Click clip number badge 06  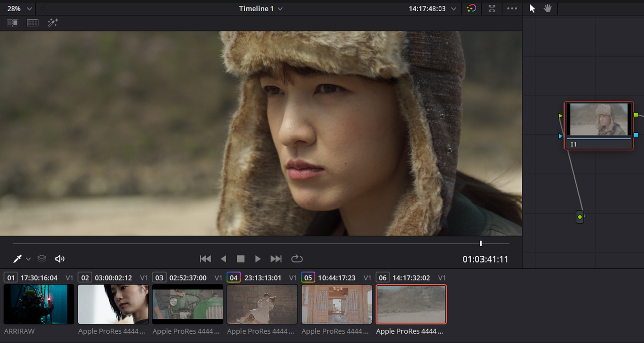coord(382,278)
